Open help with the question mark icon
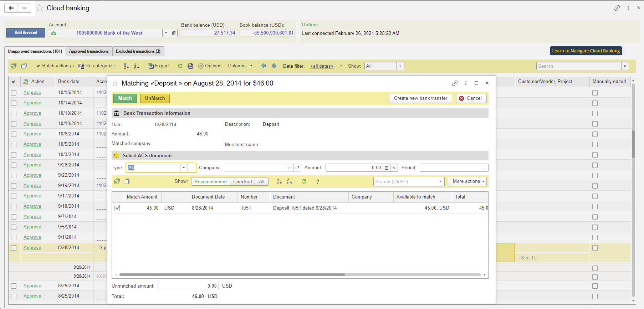The height and width of the screenshot is (309, 644). (318, 182)
